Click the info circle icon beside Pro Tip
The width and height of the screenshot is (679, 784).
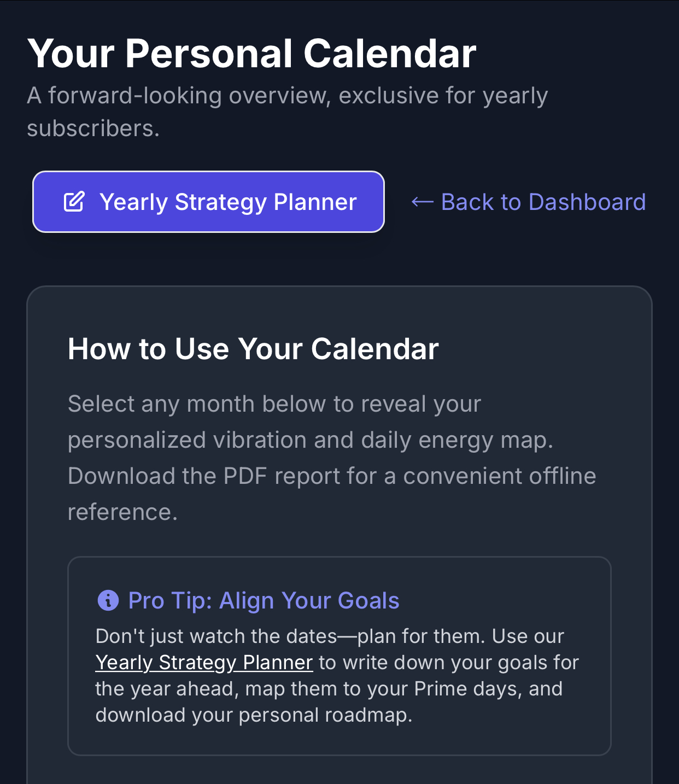click(x=109, y=600)
